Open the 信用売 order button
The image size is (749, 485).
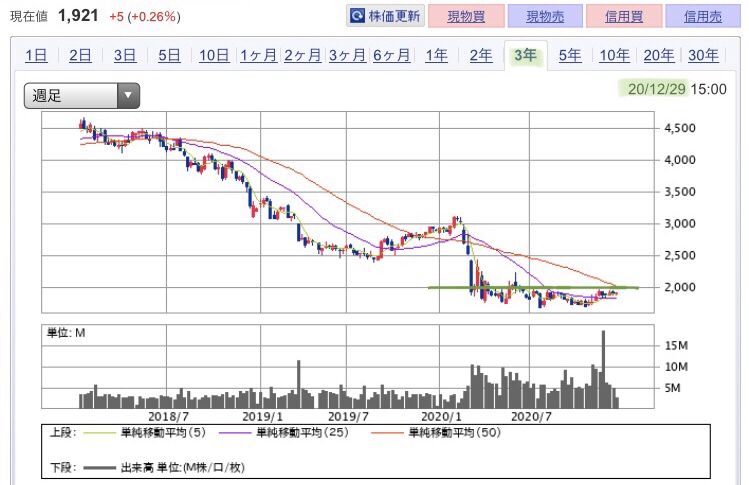click(x=703, y=16)
